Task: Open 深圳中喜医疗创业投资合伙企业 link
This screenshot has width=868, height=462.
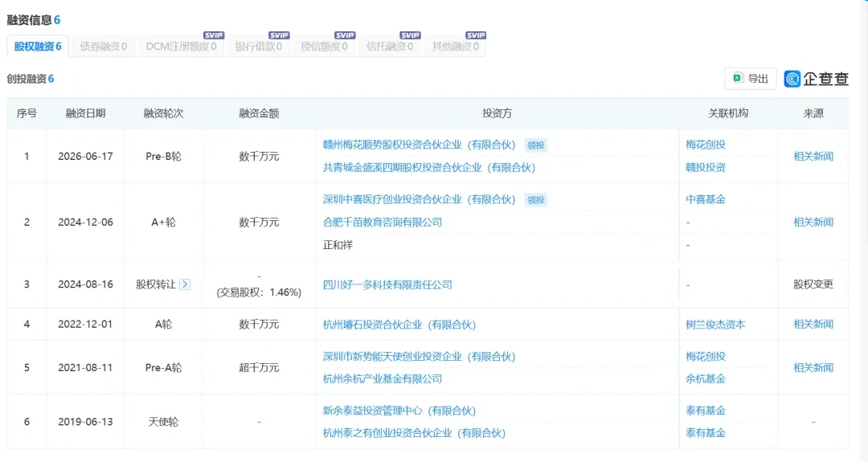Action: 419,200
